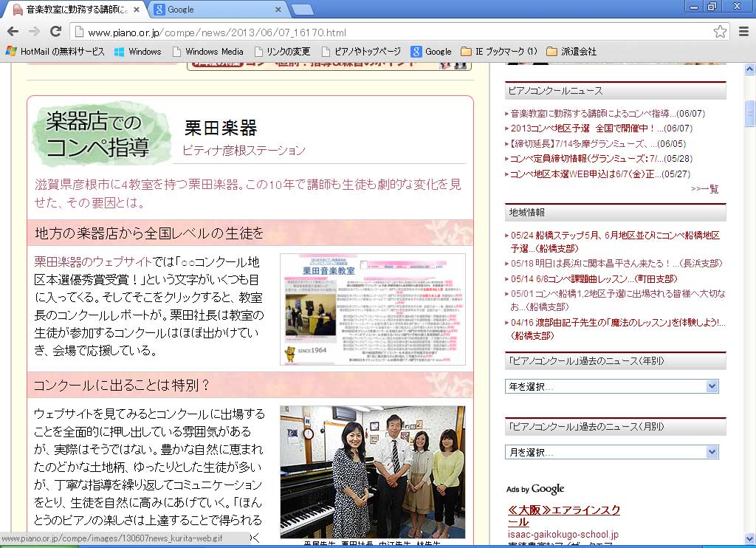Click the 栗田楽器のウェブサイト link

(93, 262)
